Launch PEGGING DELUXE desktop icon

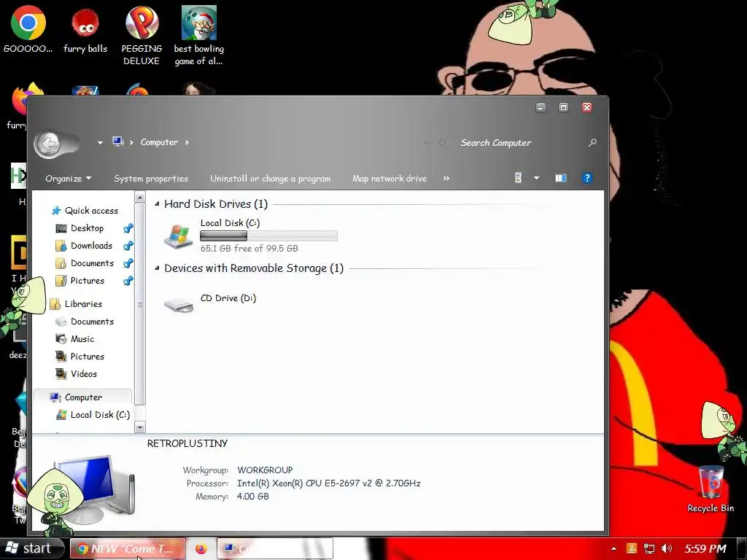(x=142, y=35)
